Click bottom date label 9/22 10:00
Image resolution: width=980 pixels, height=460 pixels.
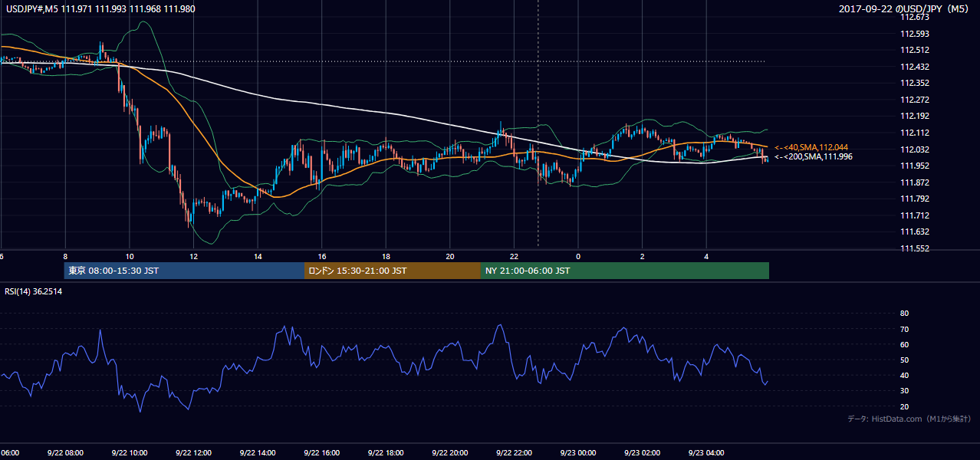(129, 453)
